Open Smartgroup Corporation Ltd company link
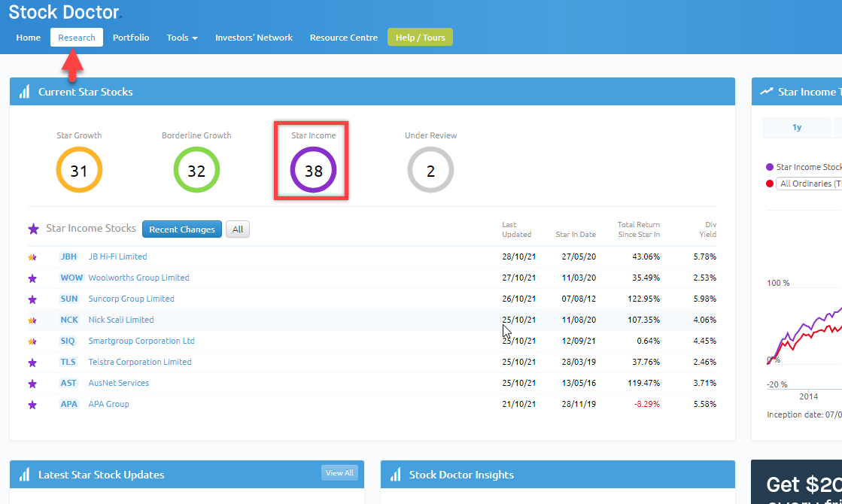Screen dimensions: 842x504 pyautogui.click(x=141, y=341)
